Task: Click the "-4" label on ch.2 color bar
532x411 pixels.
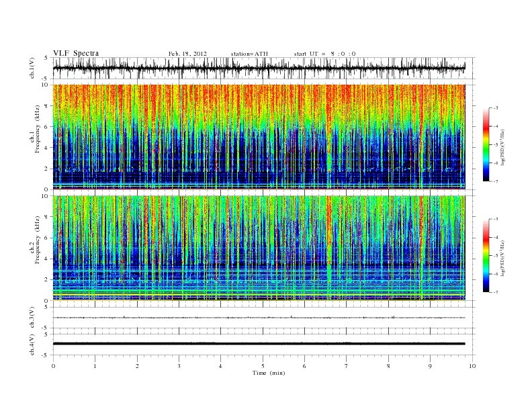Action: click(x=496, y=238)
